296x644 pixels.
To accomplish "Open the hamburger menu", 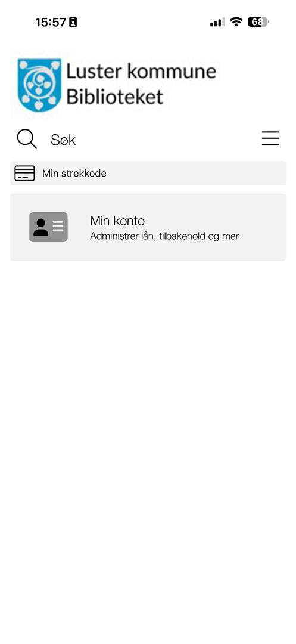I will point(270,138).
